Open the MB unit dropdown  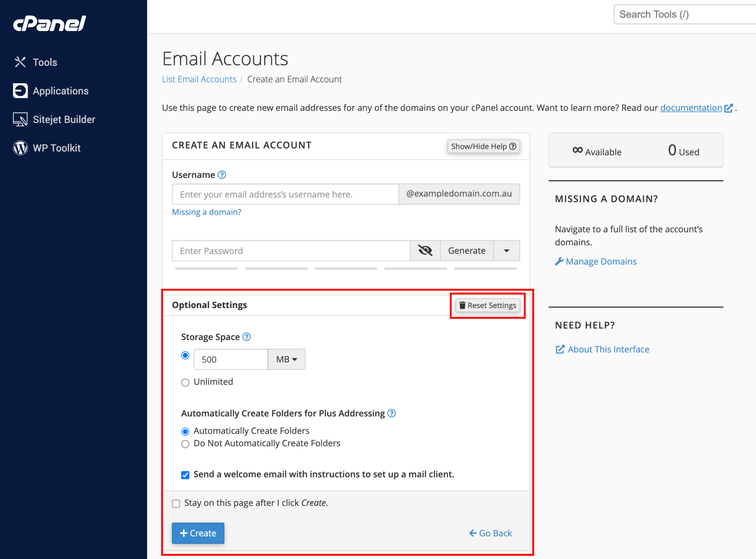286,359
